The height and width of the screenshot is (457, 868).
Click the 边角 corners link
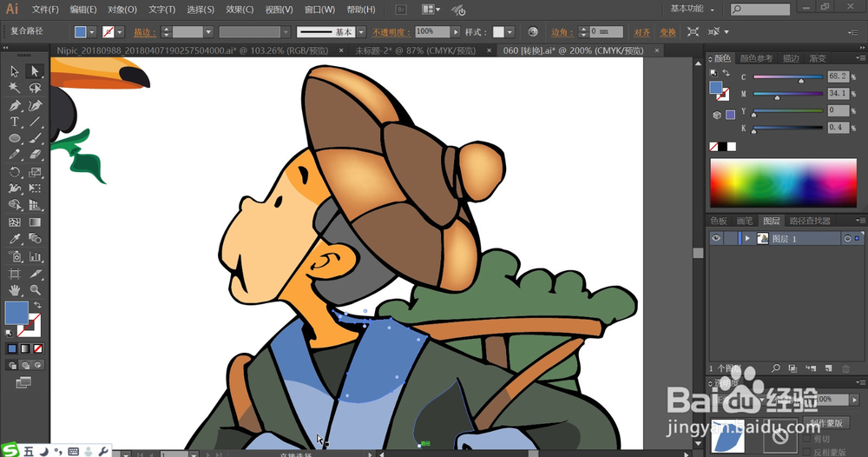[562, 33]
